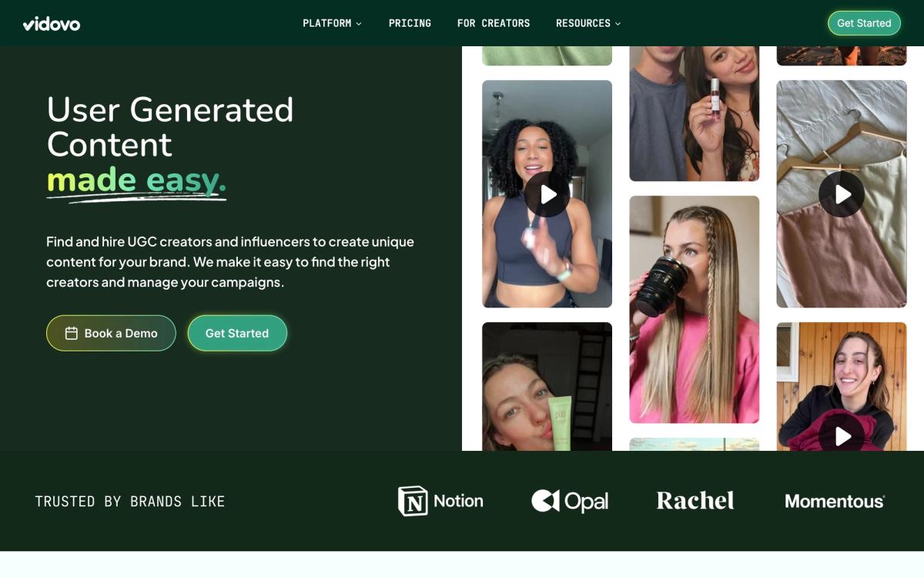Viewport: 924px width, 578px height.
Task: Click the header Get Started button
Action: click(864, 23)
